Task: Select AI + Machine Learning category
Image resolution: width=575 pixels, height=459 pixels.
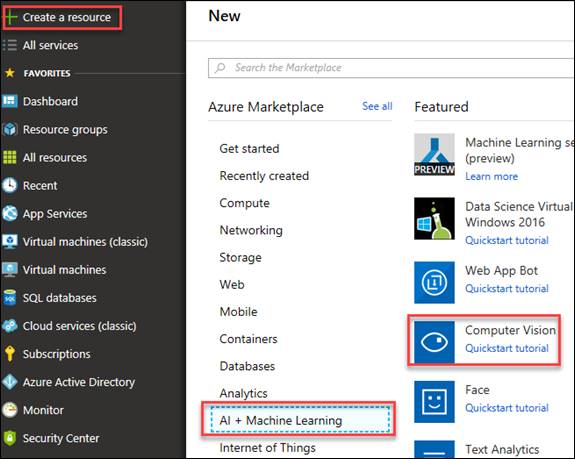Action: (x=299, y=420)
